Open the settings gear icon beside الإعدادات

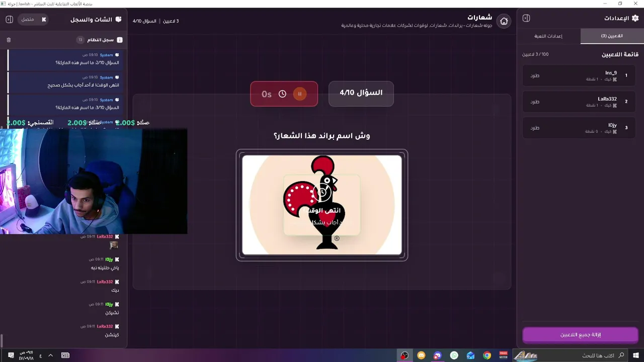[x=635, y=18]
